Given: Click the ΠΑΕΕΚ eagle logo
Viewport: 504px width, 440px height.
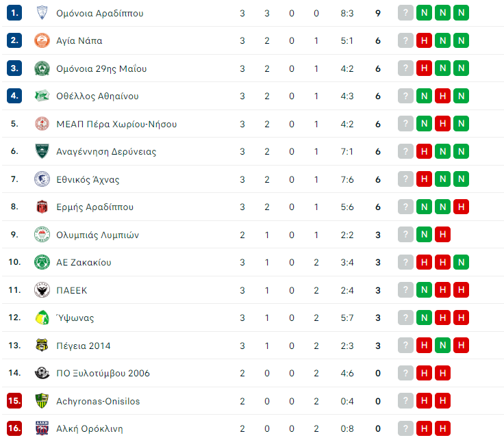Looking at the screenshot, I should click(x=42, y=290).
